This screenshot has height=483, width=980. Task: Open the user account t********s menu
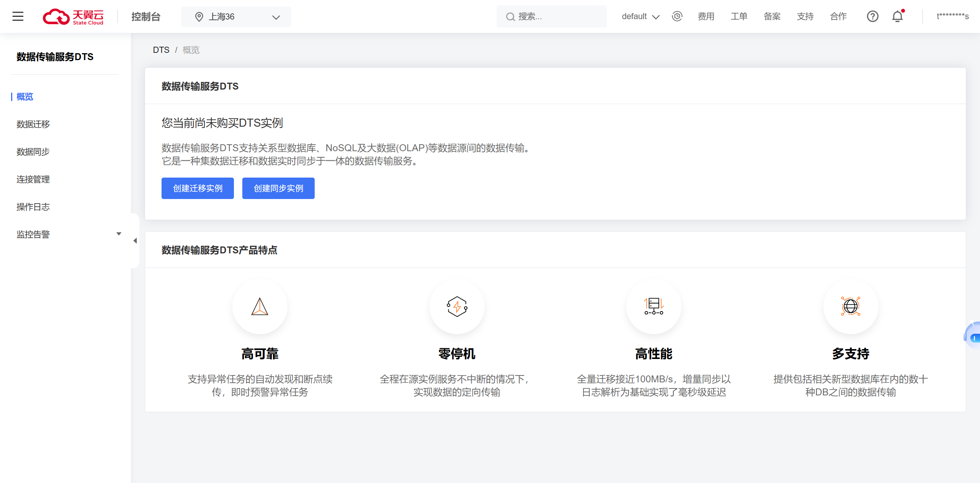point(952,16)
